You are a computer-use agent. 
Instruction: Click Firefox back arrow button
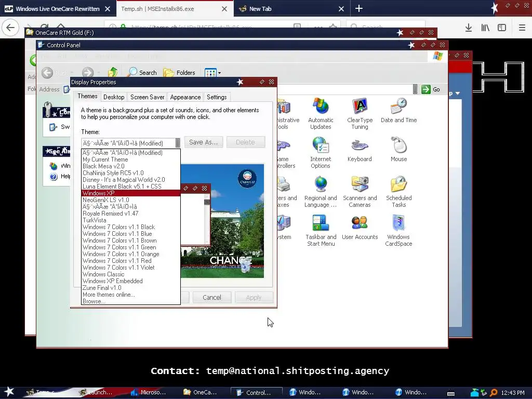click(10, 28)
